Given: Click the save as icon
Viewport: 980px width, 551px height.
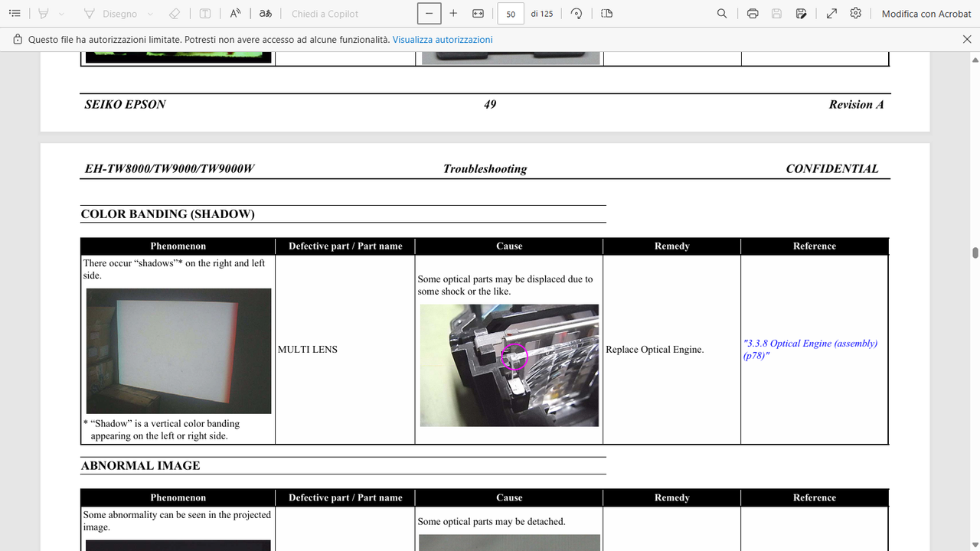Looking at the screenshot, I should coord(801,14).
